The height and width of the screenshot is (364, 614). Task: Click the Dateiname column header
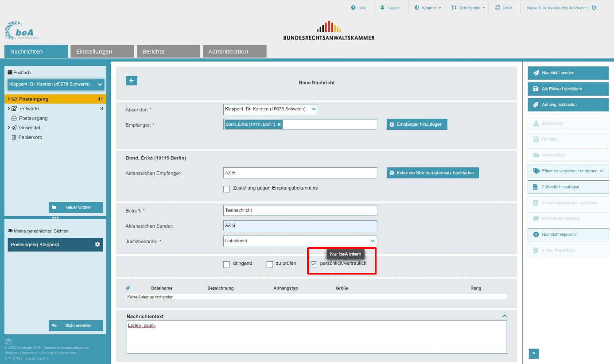click(x=162, y=288)
